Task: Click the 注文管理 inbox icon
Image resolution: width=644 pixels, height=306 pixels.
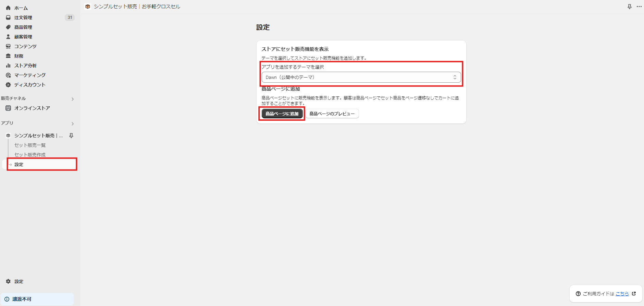Action: coord(8,17)
